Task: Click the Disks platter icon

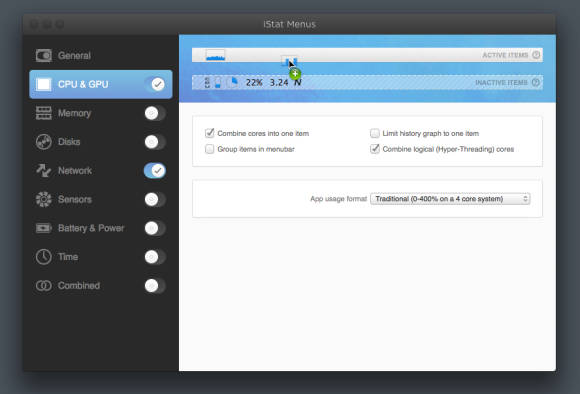Action: tap(44, 142)
